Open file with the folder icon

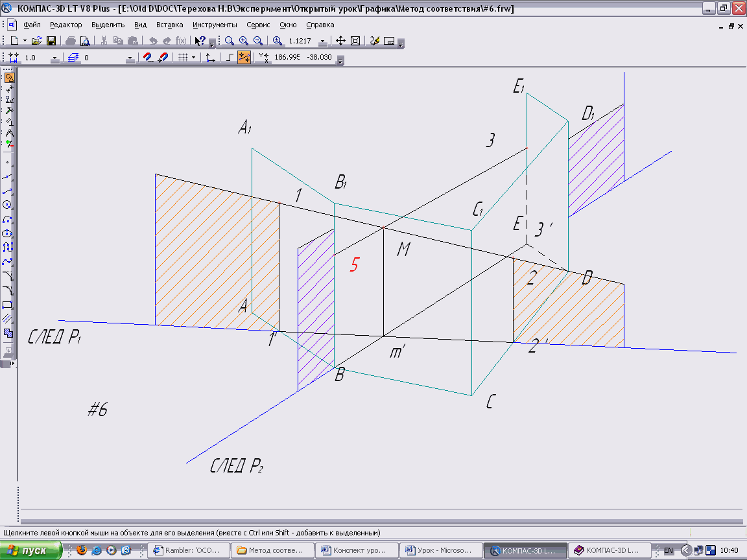[37, 41]
